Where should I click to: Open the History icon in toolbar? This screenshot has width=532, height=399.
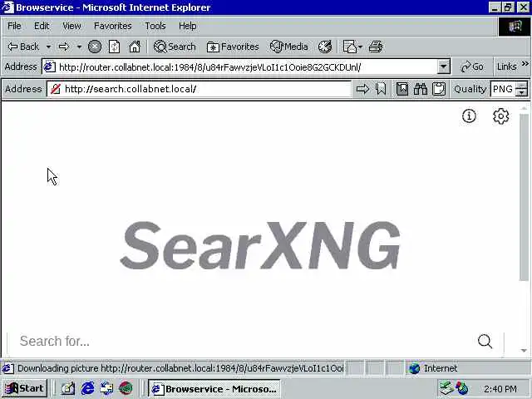click(325, 47)
